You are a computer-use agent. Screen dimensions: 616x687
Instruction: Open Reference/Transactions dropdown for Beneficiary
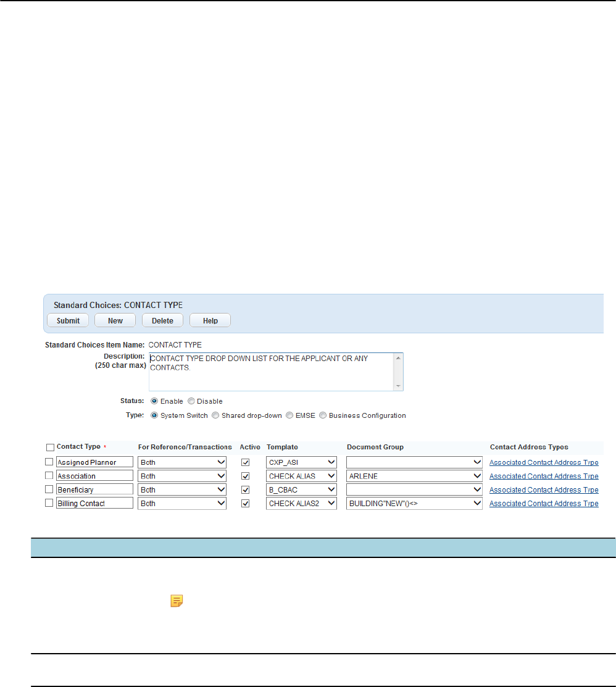tap(182, 489)
